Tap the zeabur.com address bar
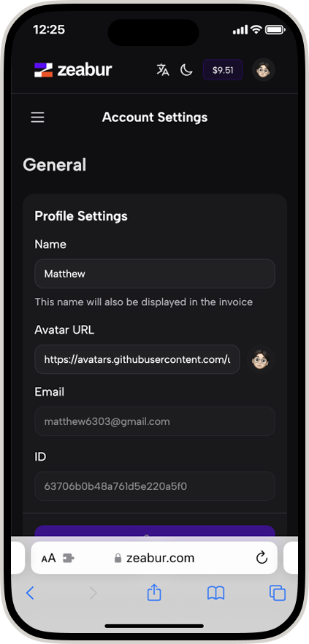Image resolution: width=309 pixels, height=644 pixels. [x=154, y=558]
